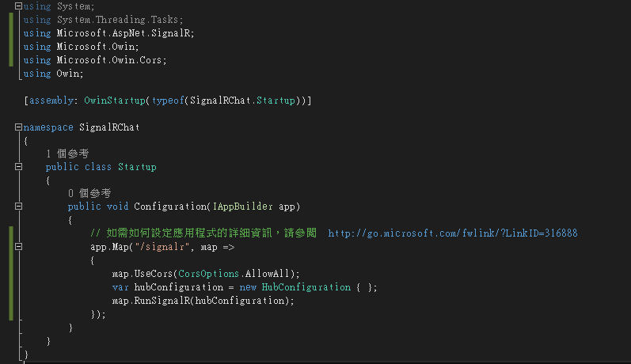Image resolution: width=631 pixels, height=364 pixels.
Task: Open the go.microsoft.com fwlink URL
Action: pos(453,233)
